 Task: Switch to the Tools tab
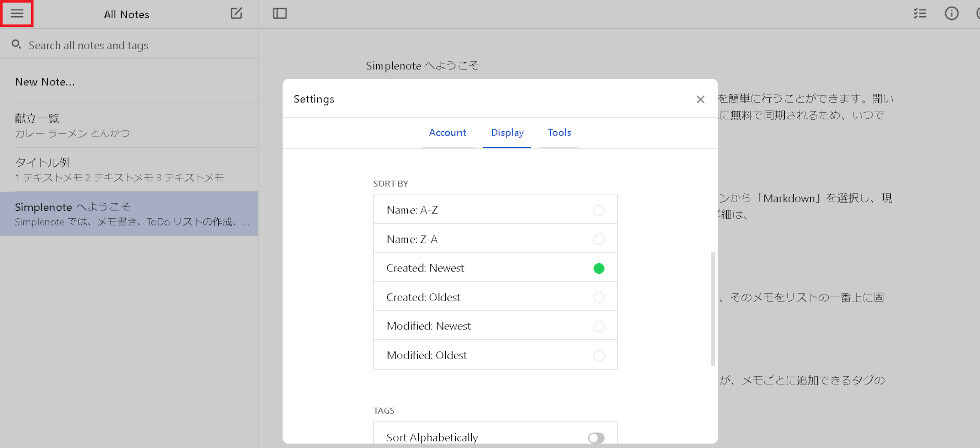[x=559, y=132]
